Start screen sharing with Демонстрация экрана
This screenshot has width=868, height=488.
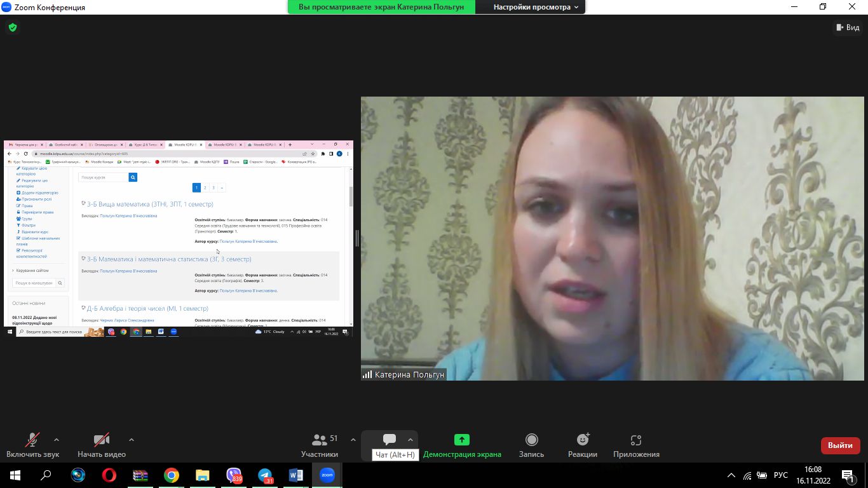click(x=462, y=445)
